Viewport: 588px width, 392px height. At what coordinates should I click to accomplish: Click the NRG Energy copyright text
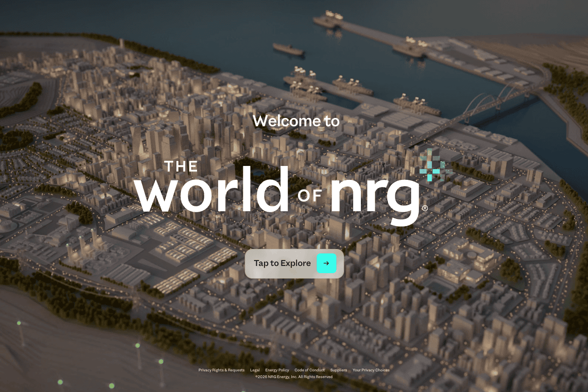(294, 377)
